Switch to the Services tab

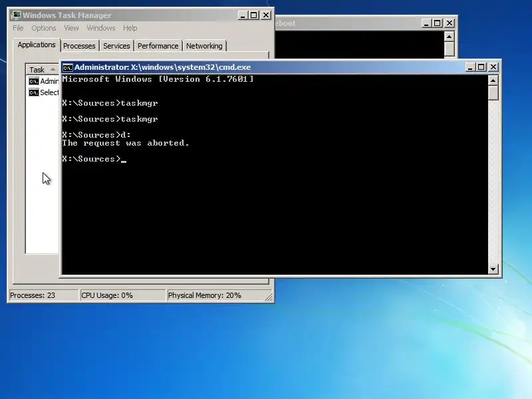tap(116, 46)
